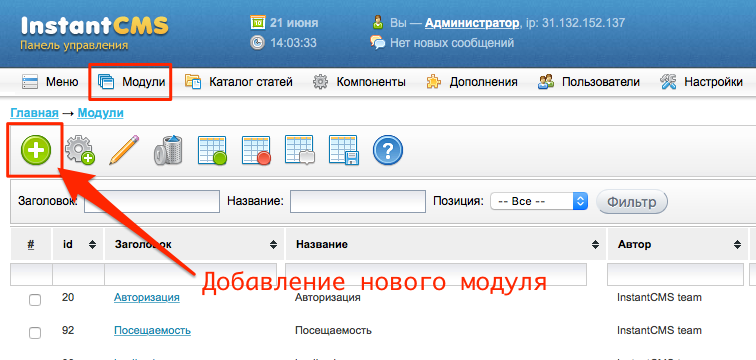Click the Модули breadcrumb link
The image size is (756, 360).
(100, 113)
